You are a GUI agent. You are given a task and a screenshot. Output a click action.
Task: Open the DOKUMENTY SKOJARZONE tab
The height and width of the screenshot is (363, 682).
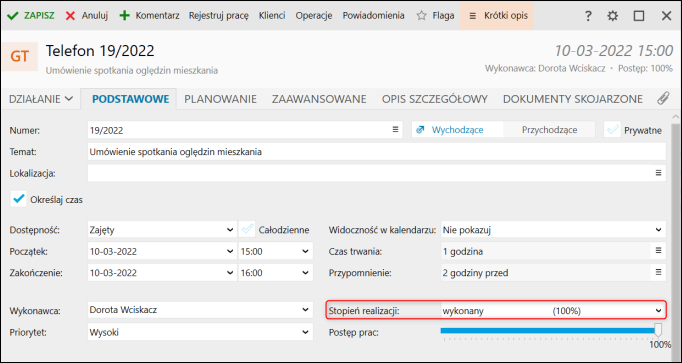[x=573, y=99]
